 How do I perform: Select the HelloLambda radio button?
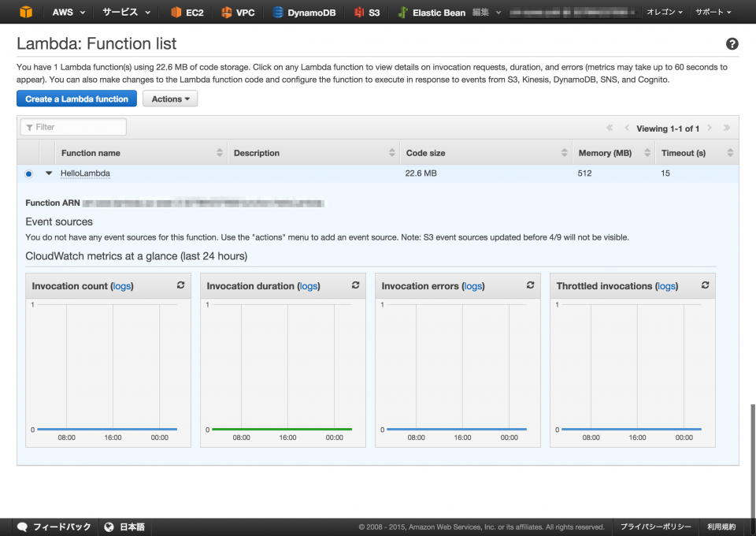click(29, 173)
